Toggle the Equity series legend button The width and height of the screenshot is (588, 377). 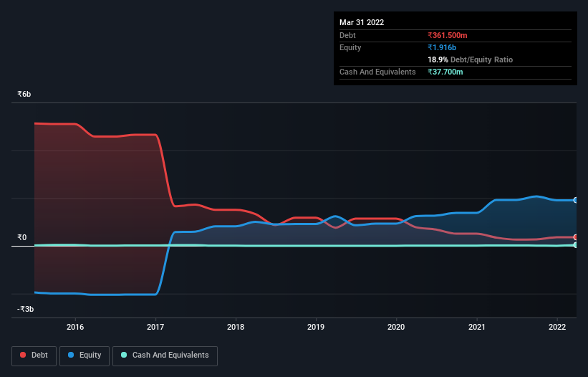(85, 355)
